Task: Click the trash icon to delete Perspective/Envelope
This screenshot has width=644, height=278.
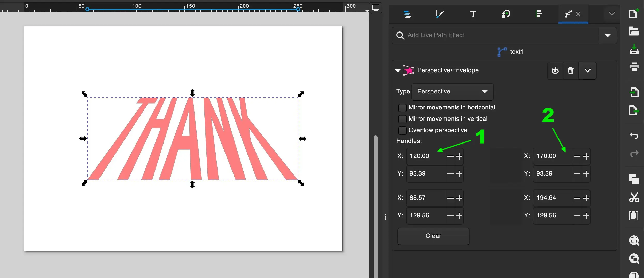Action: [x=570, y=70]
